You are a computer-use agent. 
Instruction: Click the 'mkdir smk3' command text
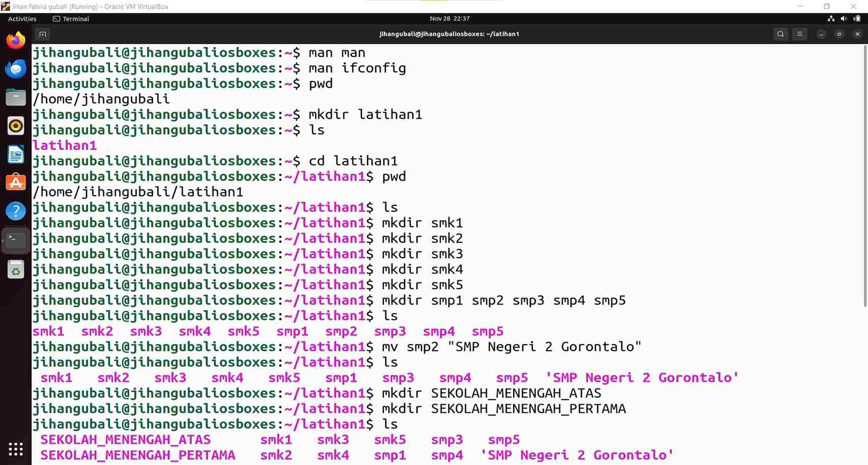(422, 254)
